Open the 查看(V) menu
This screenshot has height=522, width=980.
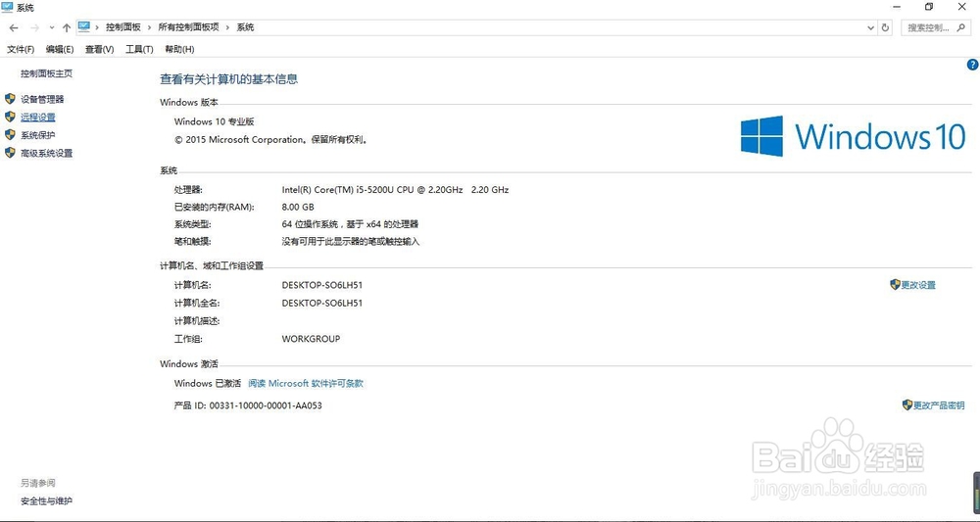pos(99,49)
